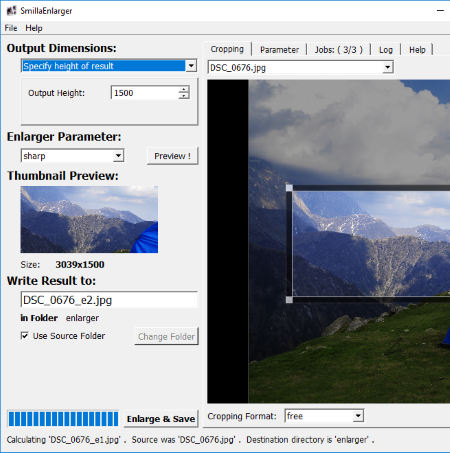Viewport: 450px width, 453px height.
Task: Open the Help tab in right panel
Action: pyautogui.click(x=417, y=50)
